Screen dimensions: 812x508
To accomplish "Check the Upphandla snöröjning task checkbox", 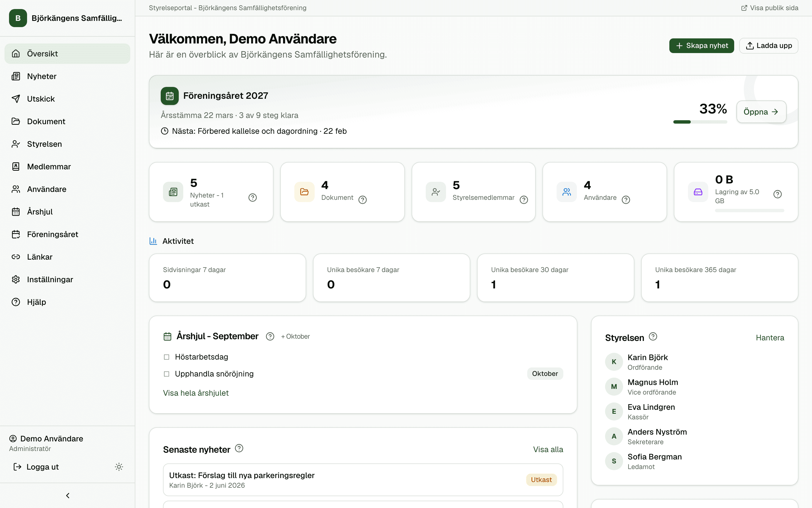I will (x=166, y=374).
